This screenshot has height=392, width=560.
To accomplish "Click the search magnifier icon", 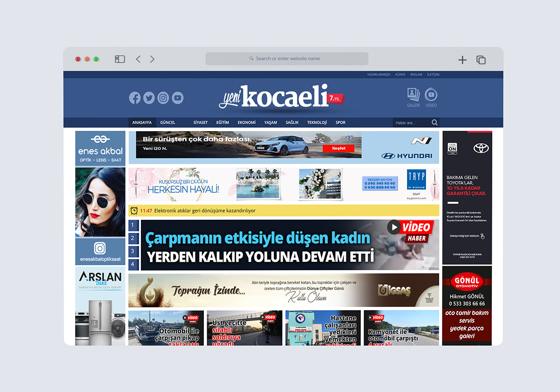I will coord(434,123).
